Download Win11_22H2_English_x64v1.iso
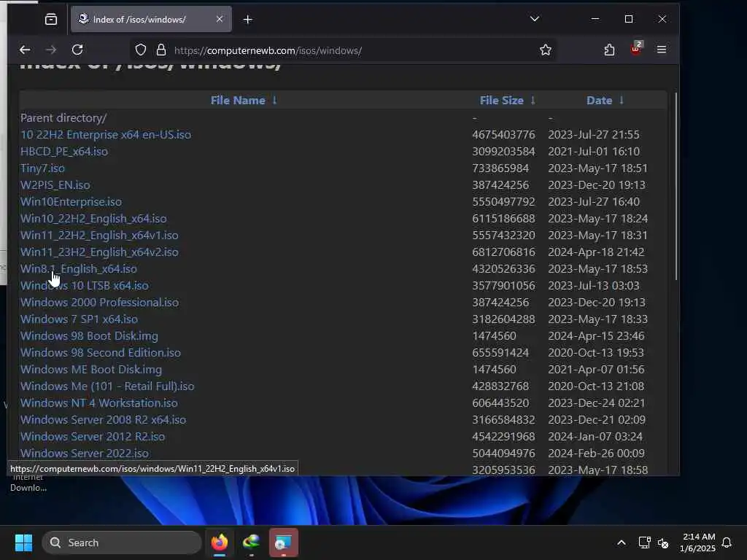Image resolution: width=747 pixels, height=560 pixels. coord(99,236)
